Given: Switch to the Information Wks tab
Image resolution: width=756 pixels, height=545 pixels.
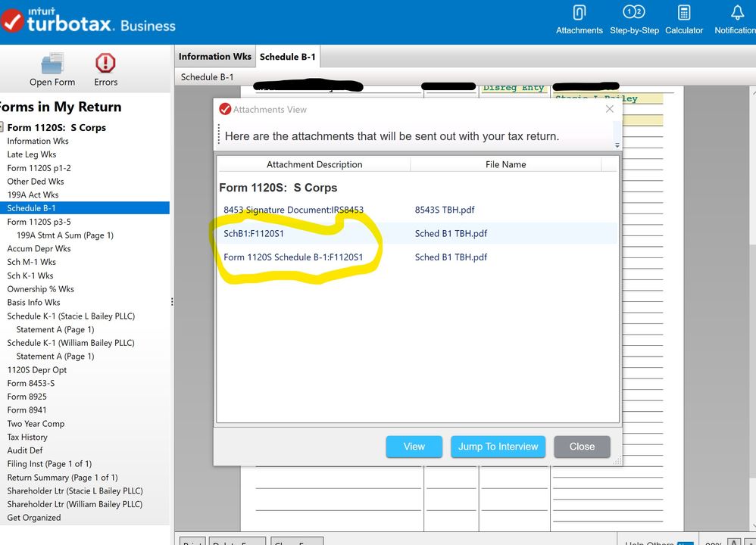Looking at the screenshot, I should [x=215, y=56].
